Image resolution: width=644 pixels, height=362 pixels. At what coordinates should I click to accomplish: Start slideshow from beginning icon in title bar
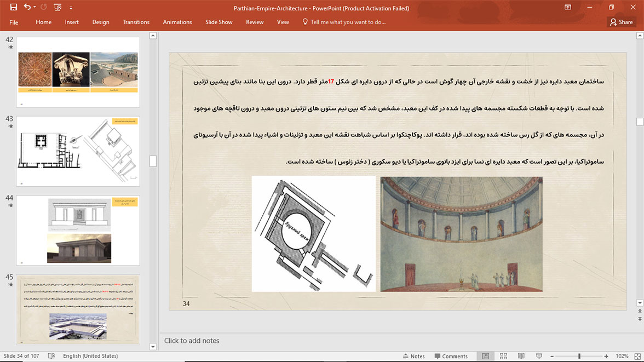(58, 8)
